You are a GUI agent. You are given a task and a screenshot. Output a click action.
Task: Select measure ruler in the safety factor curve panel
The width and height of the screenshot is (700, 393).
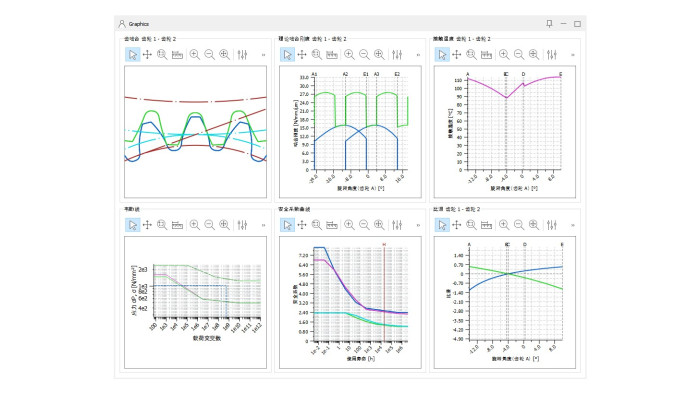pos(332,225)
